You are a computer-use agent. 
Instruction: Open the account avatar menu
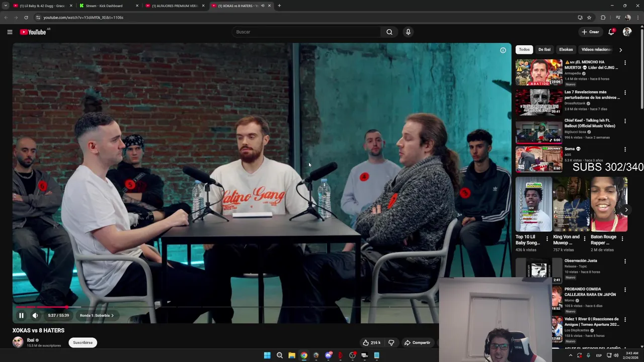tap(627, 32)
